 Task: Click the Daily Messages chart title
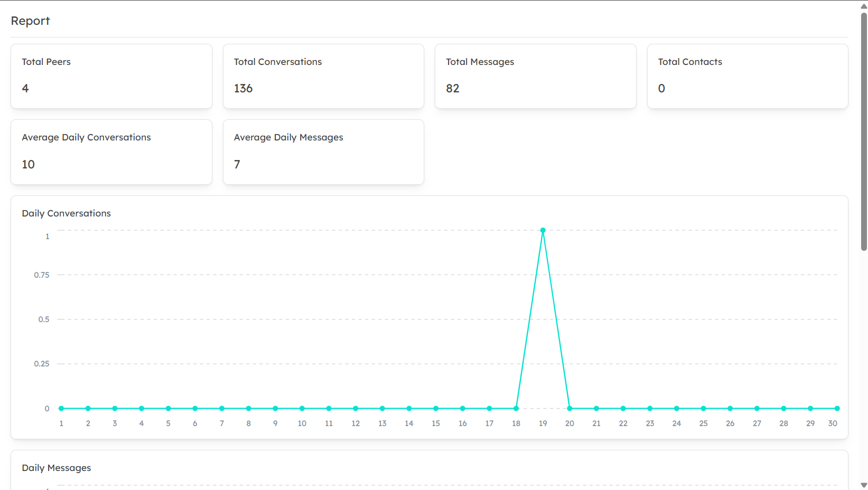pos(57,468)
